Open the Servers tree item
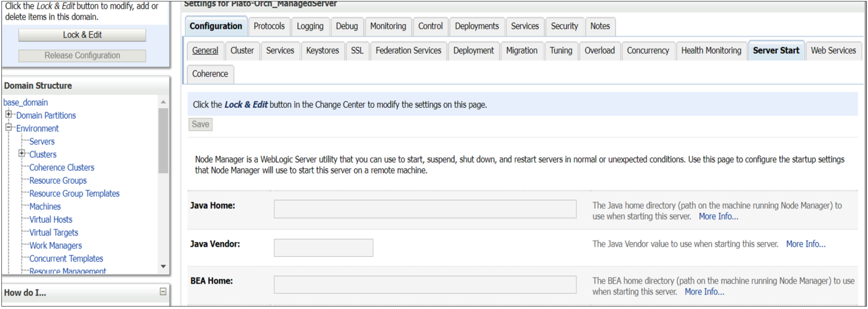Screen dimensions: 868x309 (x=42, y=141)
